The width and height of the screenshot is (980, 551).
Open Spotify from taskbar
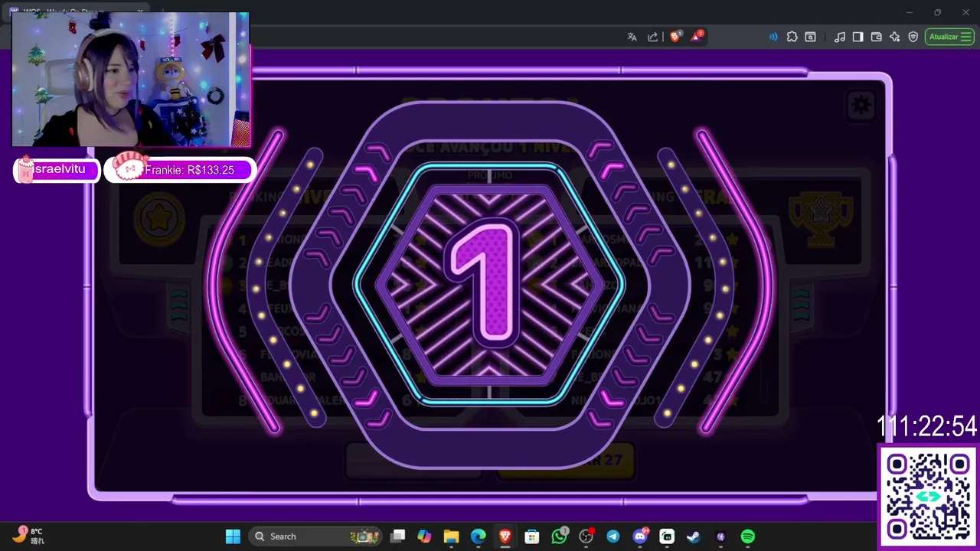[748, 536]
